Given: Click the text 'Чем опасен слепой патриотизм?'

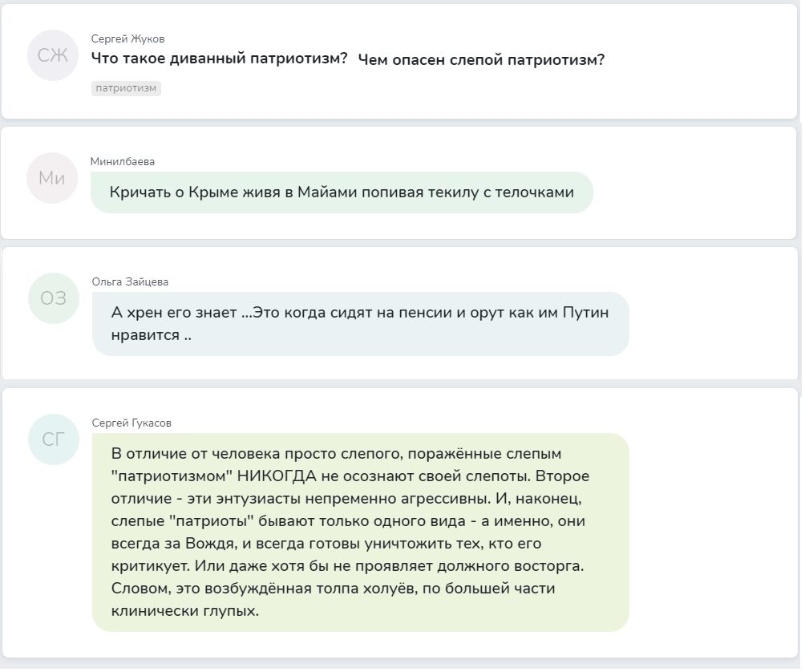Looking at the screenshot, I should pyautogui.click(x=481, y=60).
